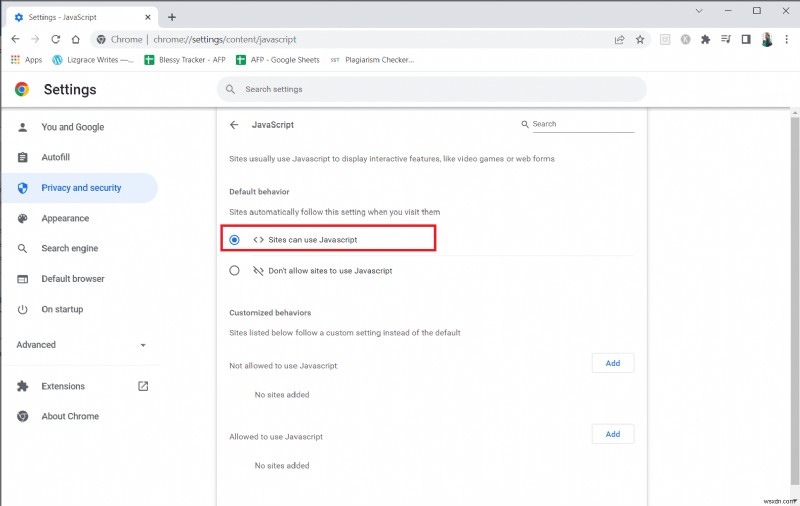
Task: Toggle the side panel icon
Action: click(746, 40)
